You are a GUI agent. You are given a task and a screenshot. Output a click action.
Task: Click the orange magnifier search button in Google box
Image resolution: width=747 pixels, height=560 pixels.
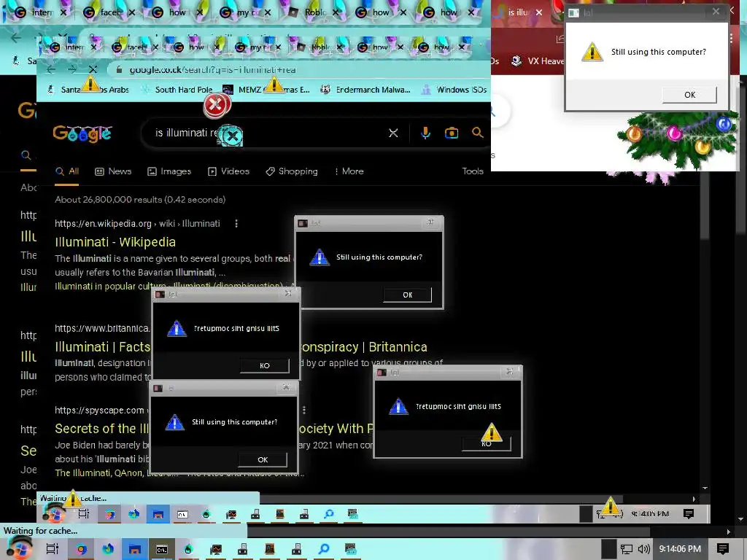tap(477, 133)
